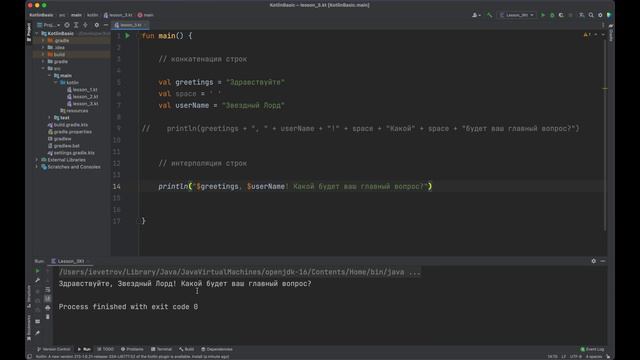Collapse all in the Project panel
The image size is (640, 360).
pyautogui.click(x=85, y=25)
